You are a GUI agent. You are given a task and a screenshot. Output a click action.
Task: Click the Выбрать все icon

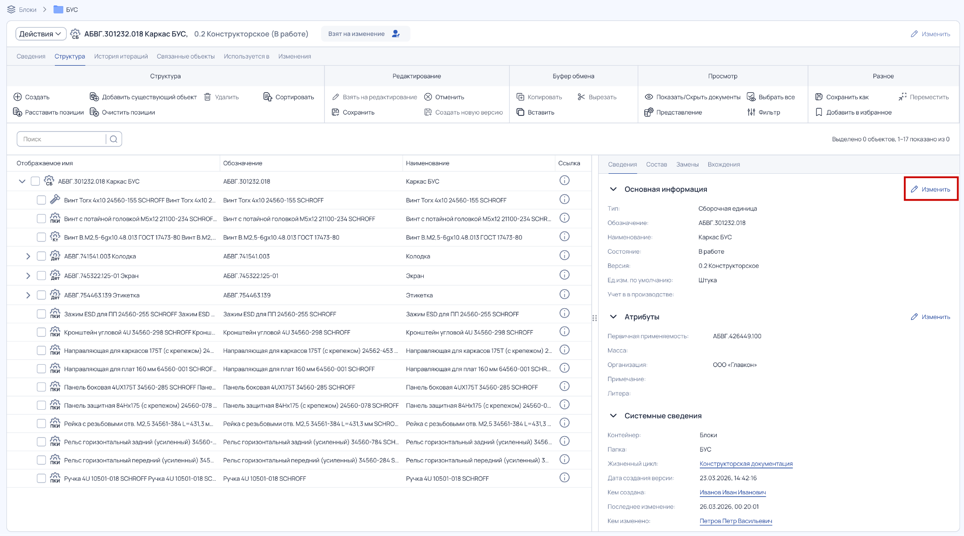[x=751, y=97]
